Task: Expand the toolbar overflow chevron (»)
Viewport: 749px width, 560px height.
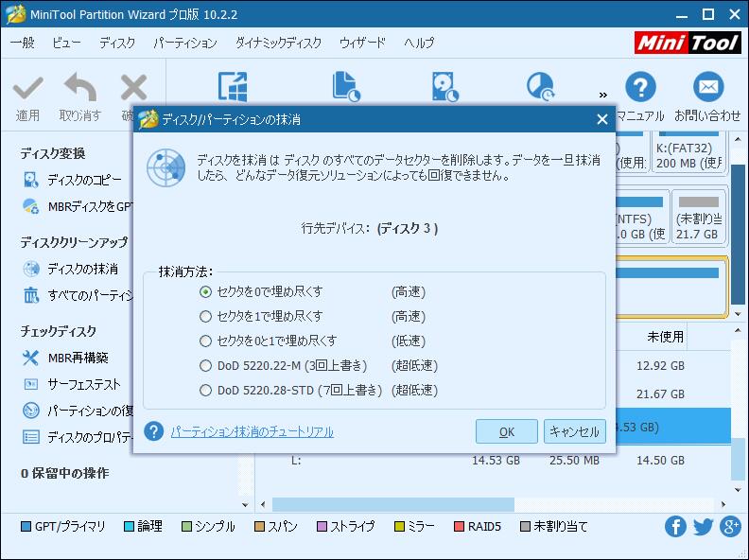Action: pos(602,94)
